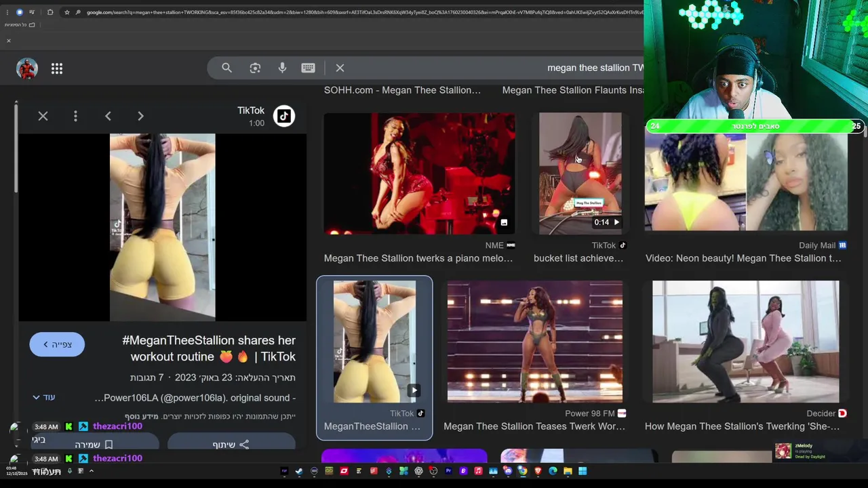Click the 'Power106LA original sound' text
Image resolution: width=868 pixels, height=488 pixels.
point(195,398)
